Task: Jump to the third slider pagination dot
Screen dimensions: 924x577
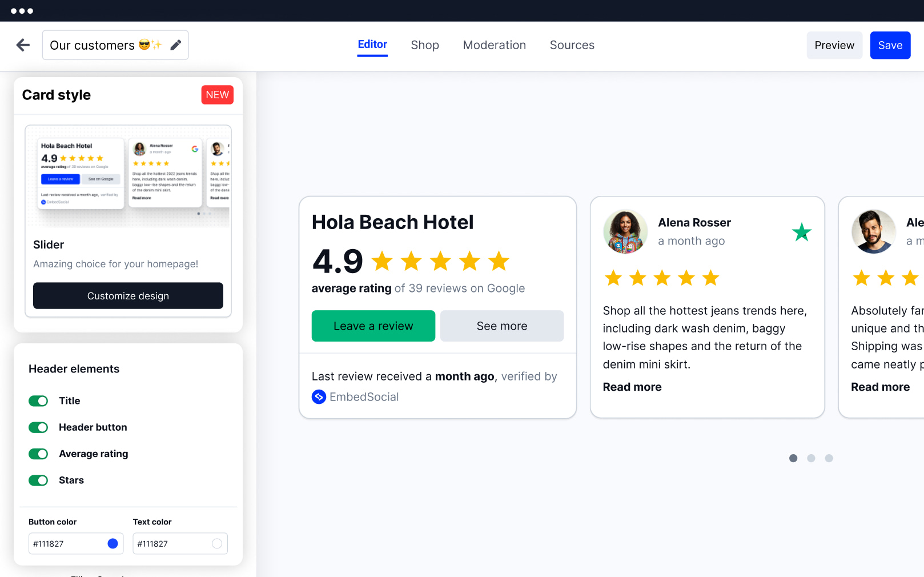Action: (x=829, y=458)
